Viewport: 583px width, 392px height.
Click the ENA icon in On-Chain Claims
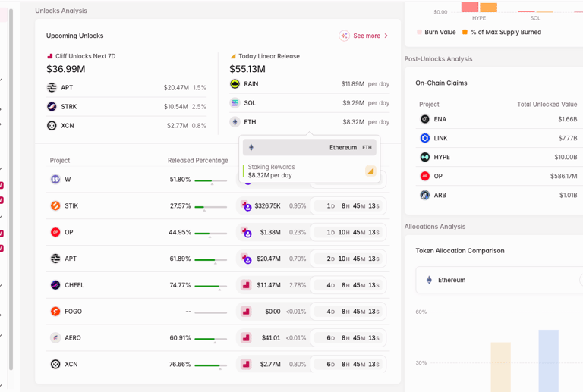pos(424,119)
